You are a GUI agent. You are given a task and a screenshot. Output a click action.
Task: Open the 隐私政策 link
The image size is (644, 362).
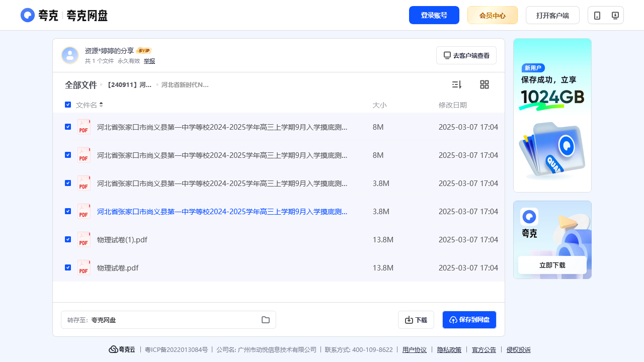(x=449, y=350)
